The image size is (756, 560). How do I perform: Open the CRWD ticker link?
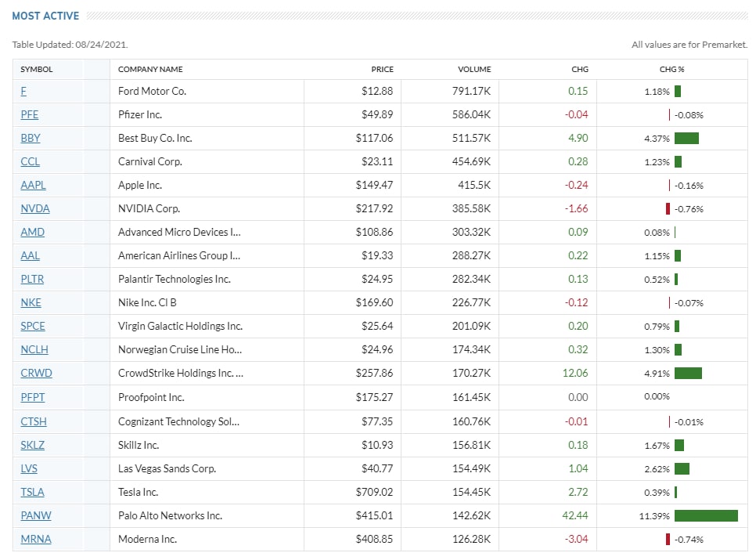36,374
